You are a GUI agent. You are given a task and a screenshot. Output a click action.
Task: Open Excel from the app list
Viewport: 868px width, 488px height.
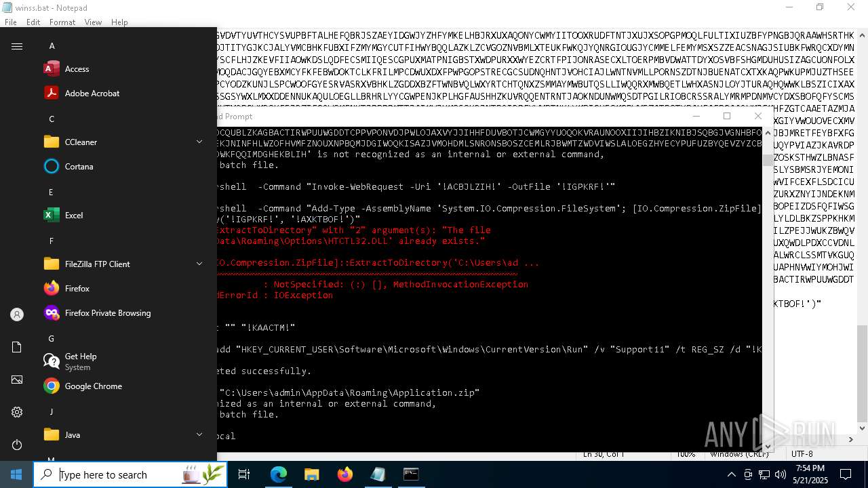pos(122,215)
